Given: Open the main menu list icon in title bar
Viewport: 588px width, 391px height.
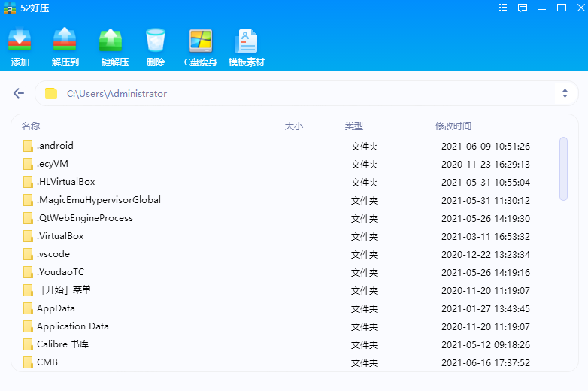Looking at the screenshot, I should click(x=503, y=8).
